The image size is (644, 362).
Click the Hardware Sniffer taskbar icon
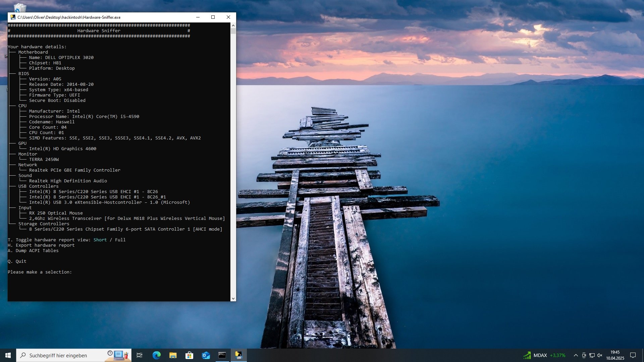click(238, 355)
